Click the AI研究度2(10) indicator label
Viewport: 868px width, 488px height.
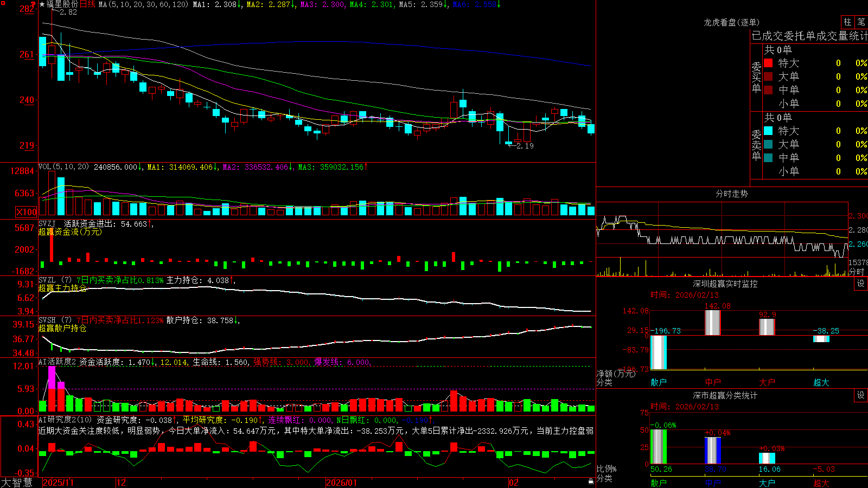[65, 420]
